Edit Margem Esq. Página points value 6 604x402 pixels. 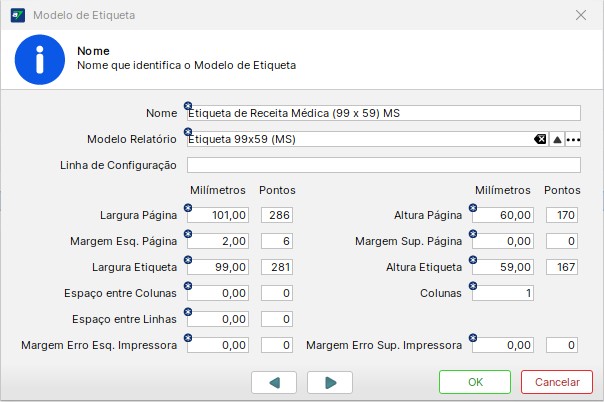pyautogui.click(x=277, y=241)
